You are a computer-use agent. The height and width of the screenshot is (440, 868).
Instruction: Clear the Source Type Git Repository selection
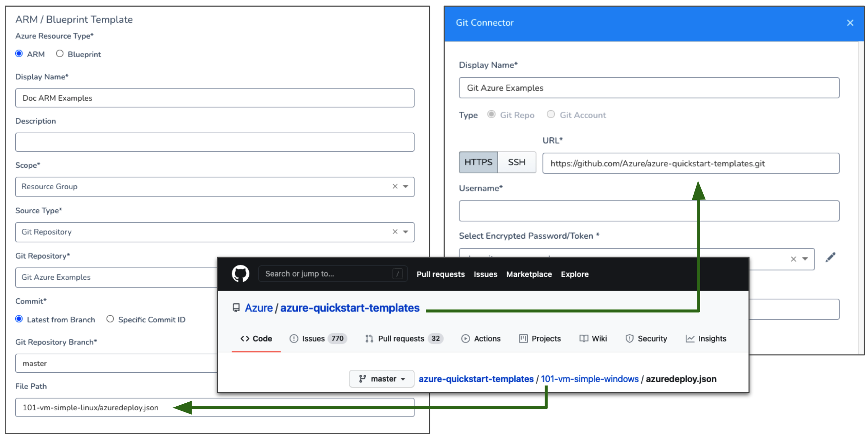pos(395,232)
